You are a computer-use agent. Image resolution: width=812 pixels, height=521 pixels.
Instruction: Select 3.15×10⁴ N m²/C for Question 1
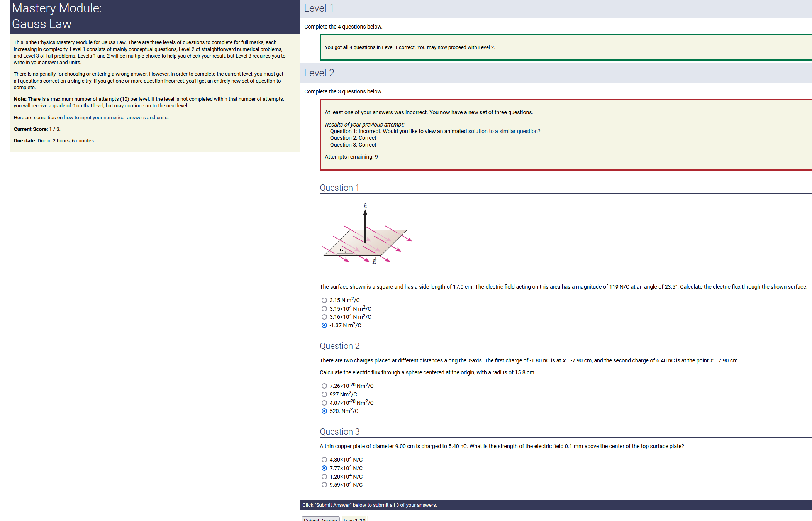324,309
